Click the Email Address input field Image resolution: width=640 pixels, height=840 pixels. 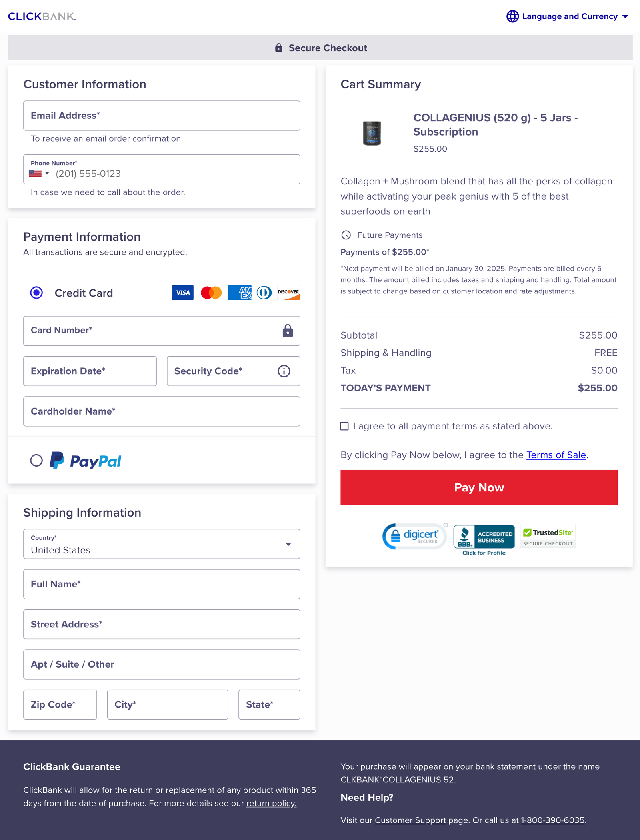click(x=162, y=116)
